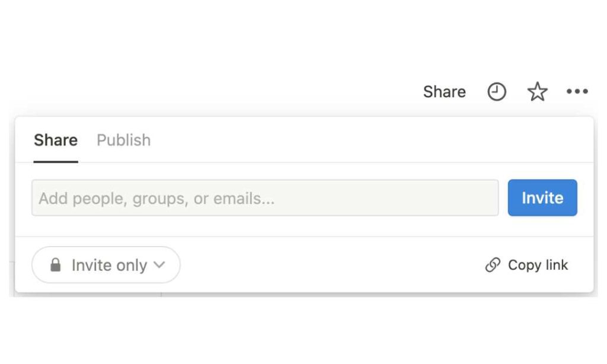Click the blue Invite button
Image resolution: width=607 pixels, height=364 pixels.
[x=542, y=198]
